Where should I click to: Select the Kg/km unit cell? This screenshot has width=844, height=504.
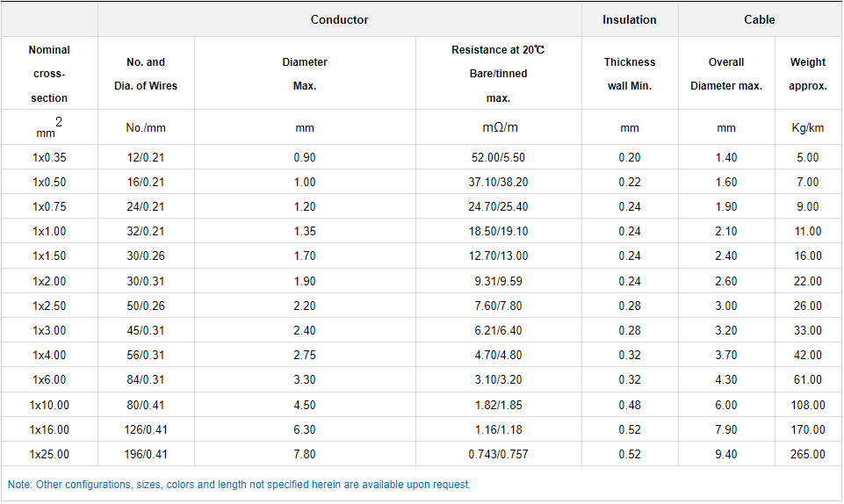[x=807, y=128]
